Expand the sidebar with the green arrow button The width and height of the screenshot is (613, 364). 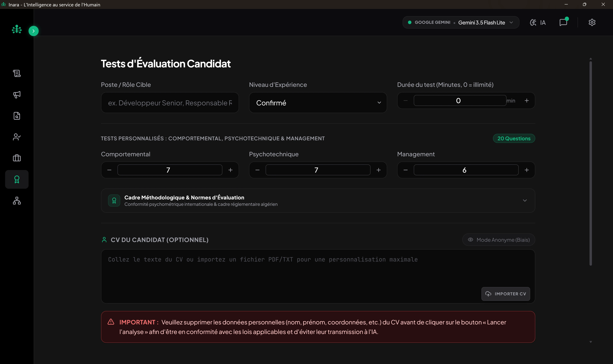[34, 31]
